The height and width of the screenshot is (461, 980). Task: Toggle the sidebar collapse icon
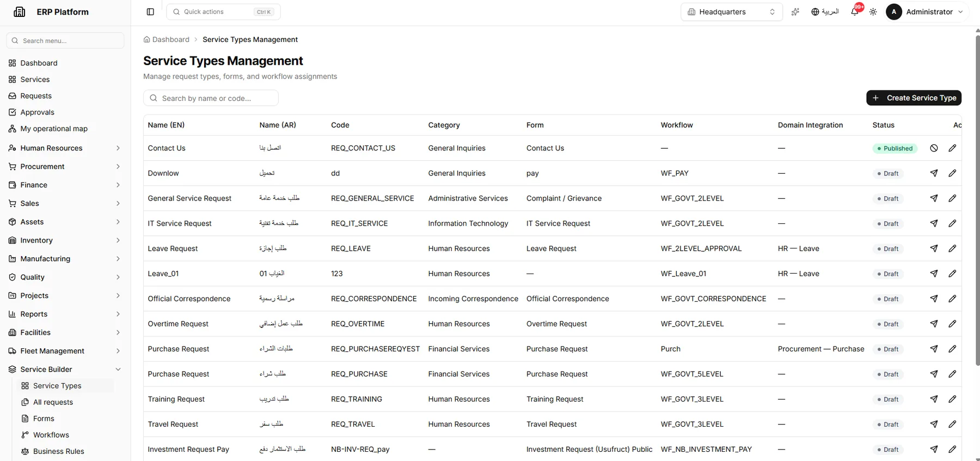click(150, 12)
